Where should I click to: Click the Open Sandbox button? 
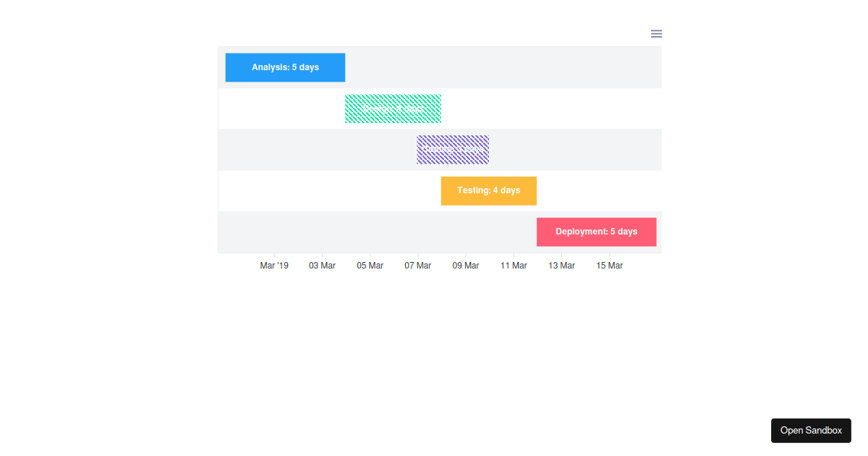811,430
